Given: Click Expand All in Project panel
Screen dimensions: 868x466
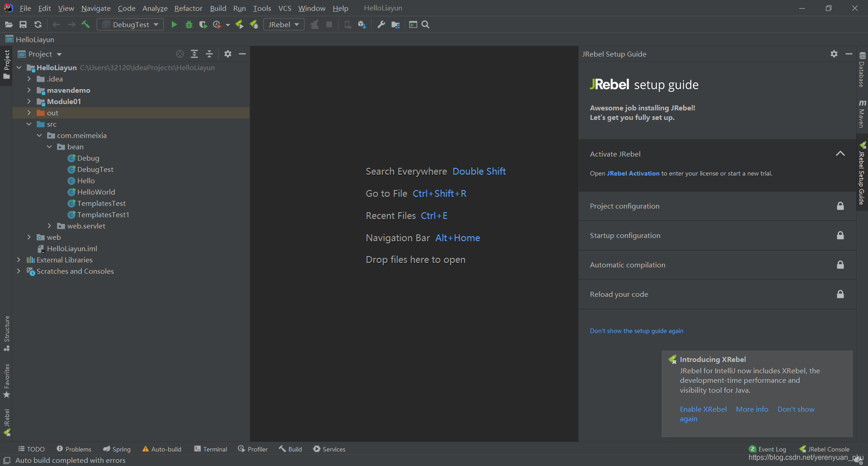Looking at the screenshot, I should (194, 54).
